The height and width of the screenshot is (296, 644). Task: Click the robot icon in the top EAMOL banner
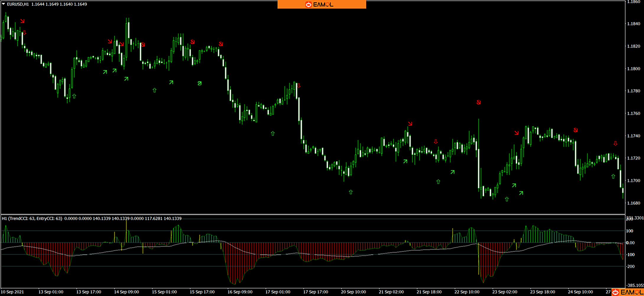[308, 4]
